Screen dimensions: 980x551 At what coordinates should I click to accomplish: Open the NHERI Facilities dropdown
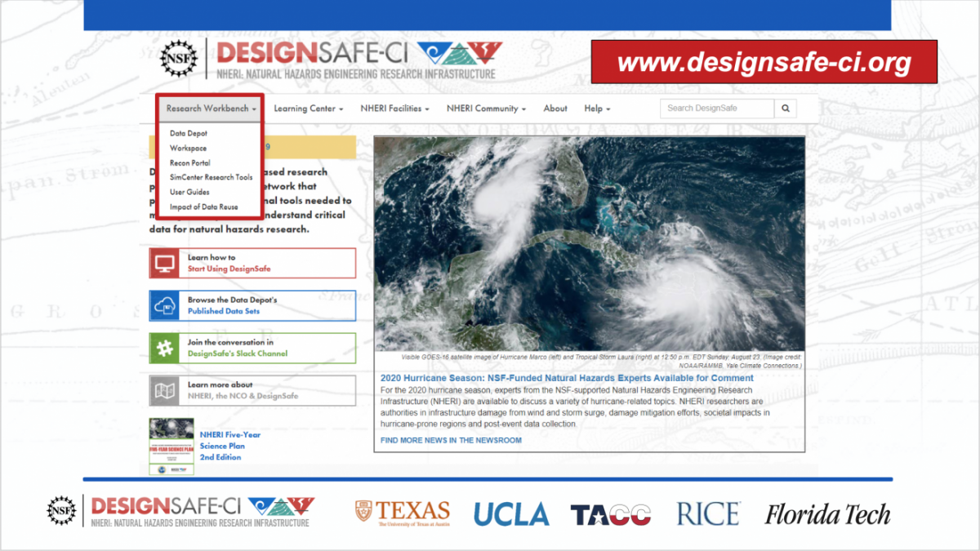[x=394, y=108]
